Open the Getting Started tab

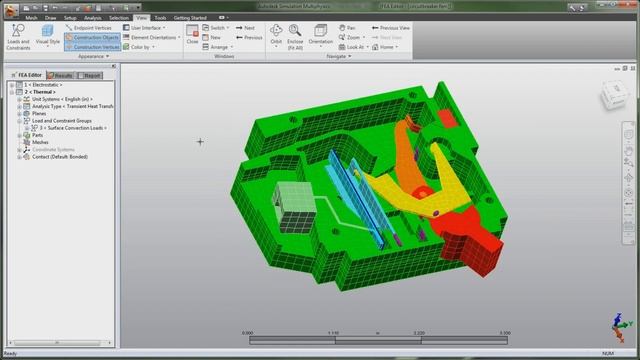[x=190, y=18]
